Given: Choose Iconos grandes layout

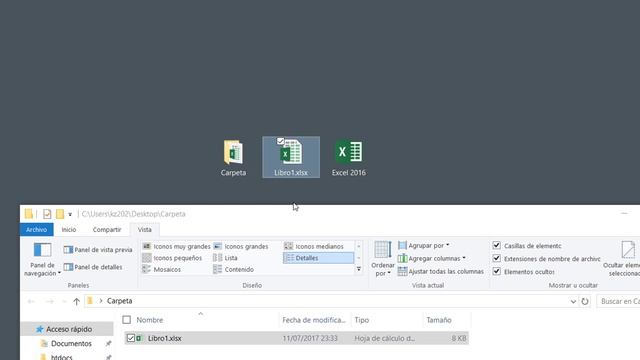Looking at the screenshot, I should [241, 246].
